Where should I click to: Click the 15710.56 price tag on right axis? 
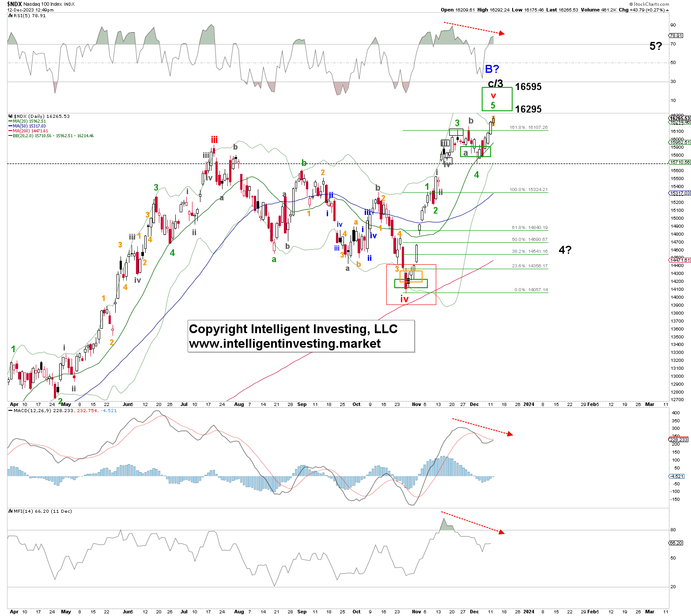point(680,162)
